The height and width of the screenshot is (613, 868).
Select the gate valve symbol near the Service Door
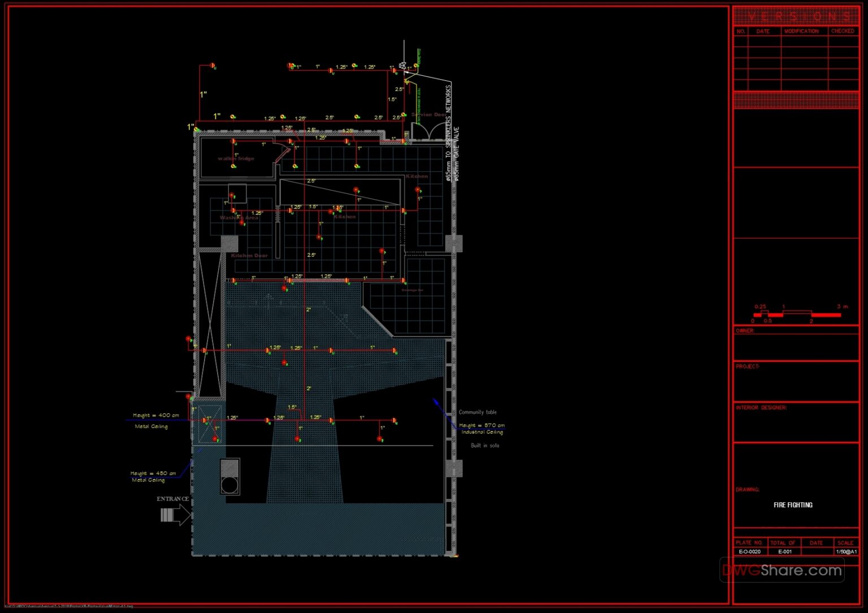[403, 66]
